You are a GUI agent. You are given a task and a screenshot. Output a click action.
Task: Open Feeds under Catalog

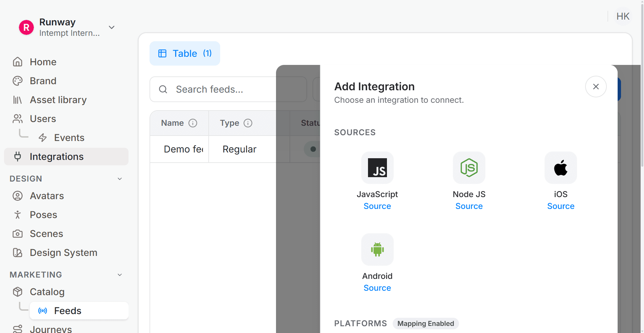[x=79, y=311]
